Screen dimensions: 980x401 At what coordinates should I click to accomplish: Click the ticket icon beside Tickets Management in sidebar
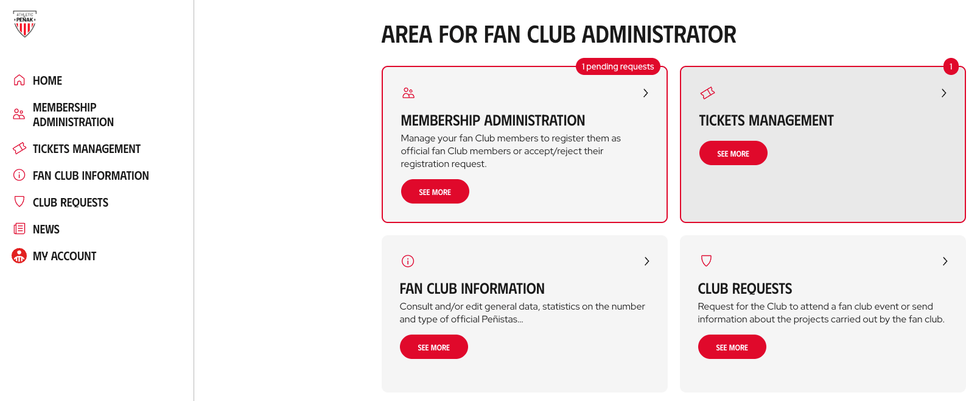click(19, 148)
